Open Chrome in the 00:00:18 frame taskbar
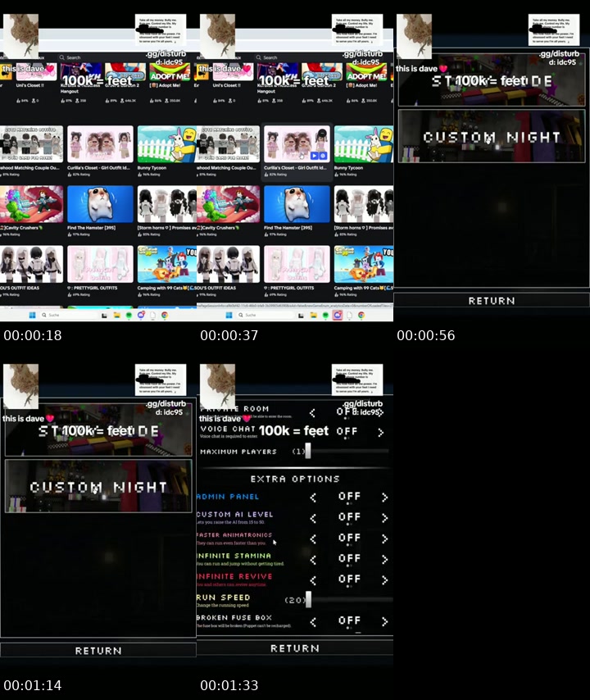This screenshot has width=590, height=700. (165, 316)
